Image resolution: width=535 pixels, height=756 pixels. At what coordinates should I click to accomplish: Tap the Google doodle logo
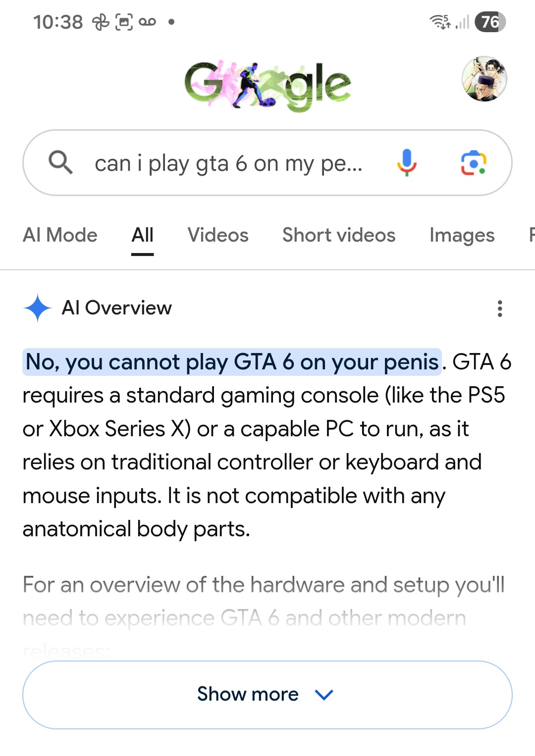coord(267,86)
